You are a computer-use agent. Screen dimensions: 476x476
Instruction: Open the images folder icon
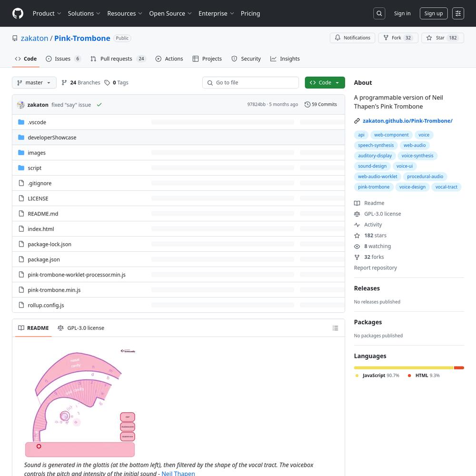coord(21,152)
